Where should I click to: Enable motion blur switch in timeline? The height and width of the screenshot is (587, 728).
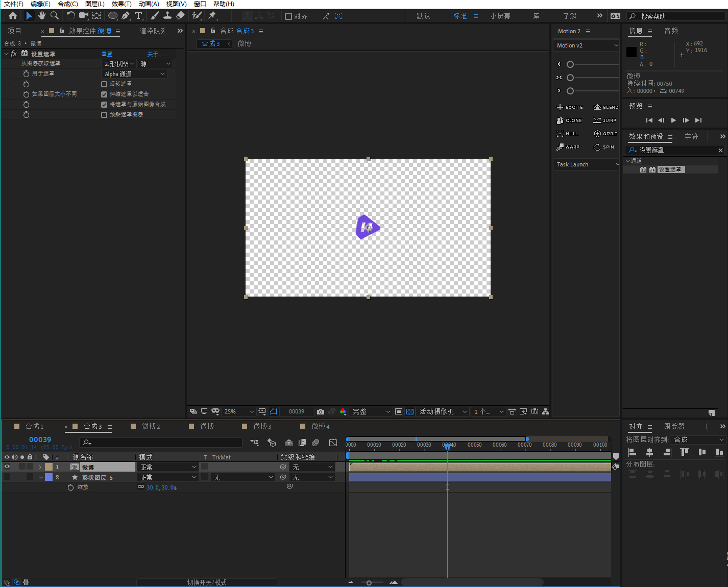pos(316,443)
